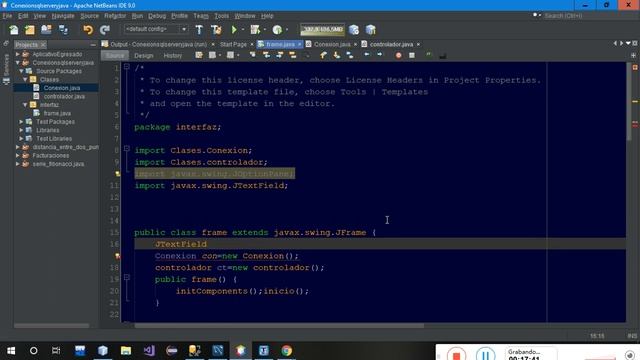Click the Profile Project toolbar icon
Viewport: 640px width, 360px height.
(x=277, y=30)
